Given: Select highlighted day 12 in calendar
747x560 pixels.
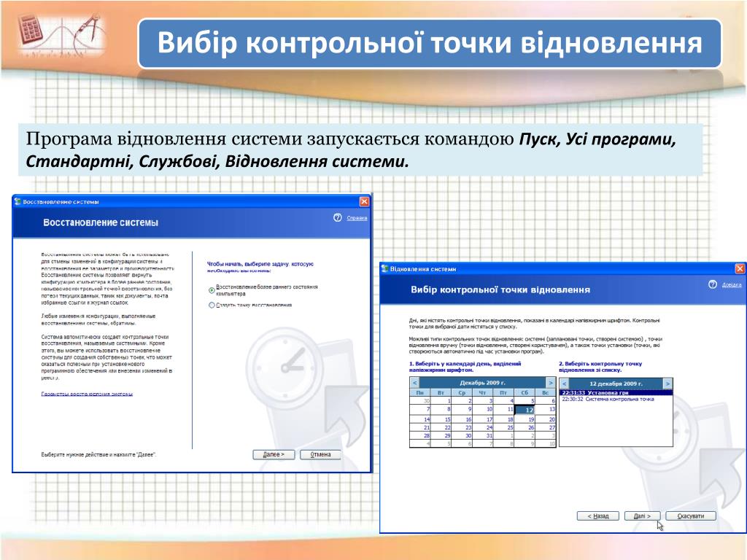Looking at the screenshot, I should pyautogui.click(x=525, y=410).
